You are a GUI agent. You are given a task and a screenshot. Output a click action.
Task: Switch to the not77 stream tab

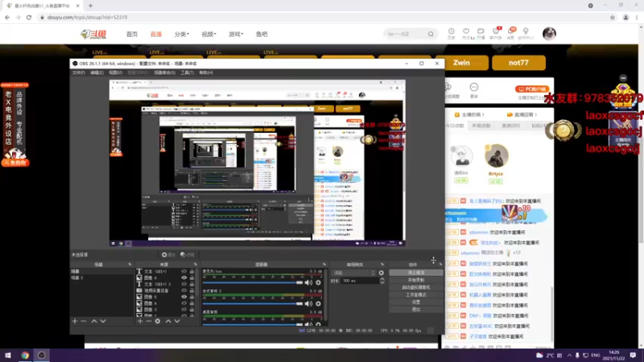click(x=518, y=63)
